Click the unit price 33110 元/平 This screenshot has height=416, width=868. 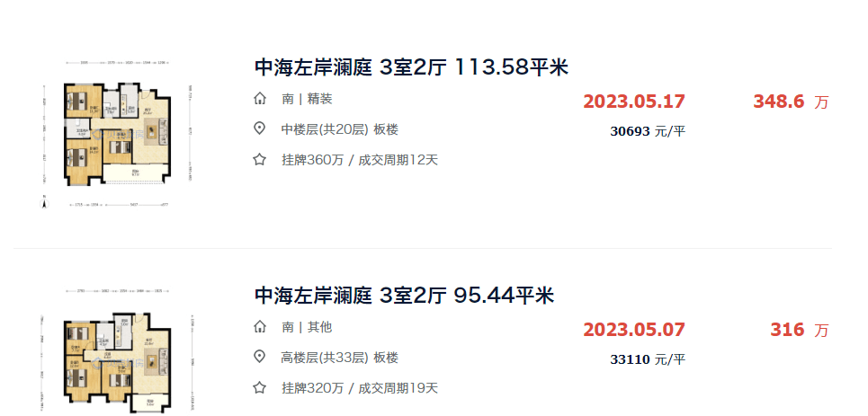(x=648, y=359)
